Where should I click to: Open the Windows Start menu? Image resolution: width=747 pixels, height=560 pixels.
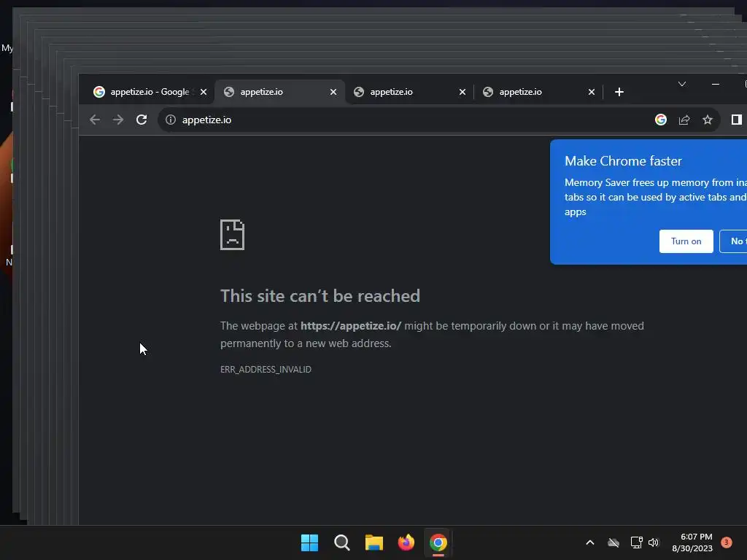tap(309, 542)
